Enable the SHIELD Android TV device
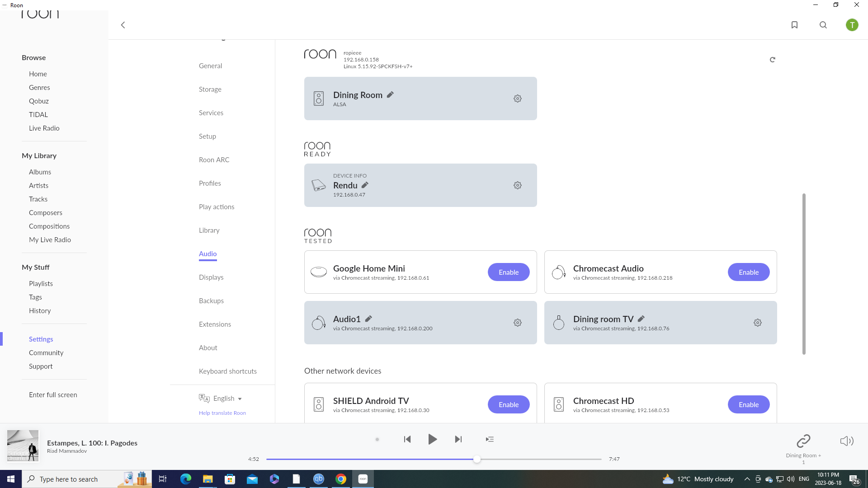Image resolution: width=868 pixels, height=488 pixels. pos(509,404)
